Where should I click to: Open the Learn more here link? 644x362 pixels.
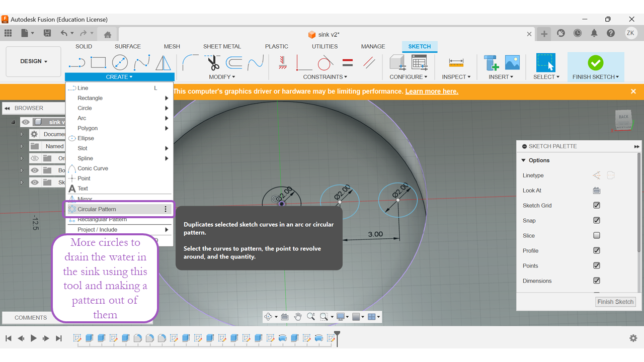click(432, 92)
